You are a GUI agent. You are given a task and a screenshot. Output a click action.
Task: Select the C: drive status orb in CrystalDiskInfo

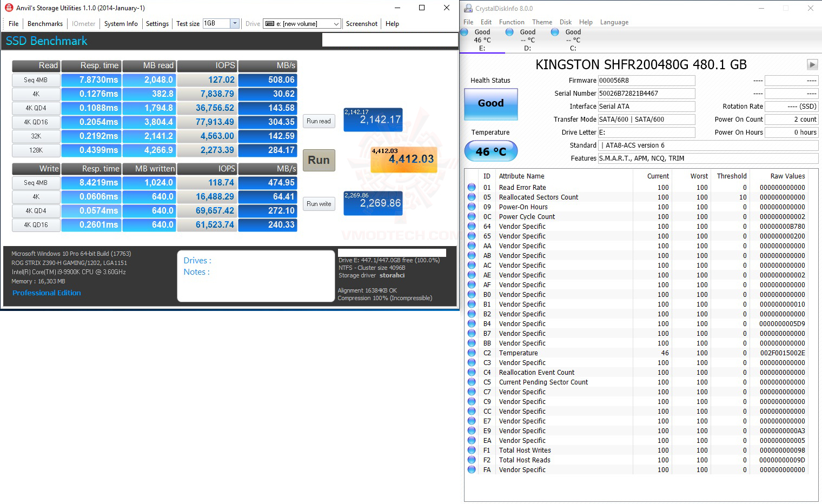point(555,32)
